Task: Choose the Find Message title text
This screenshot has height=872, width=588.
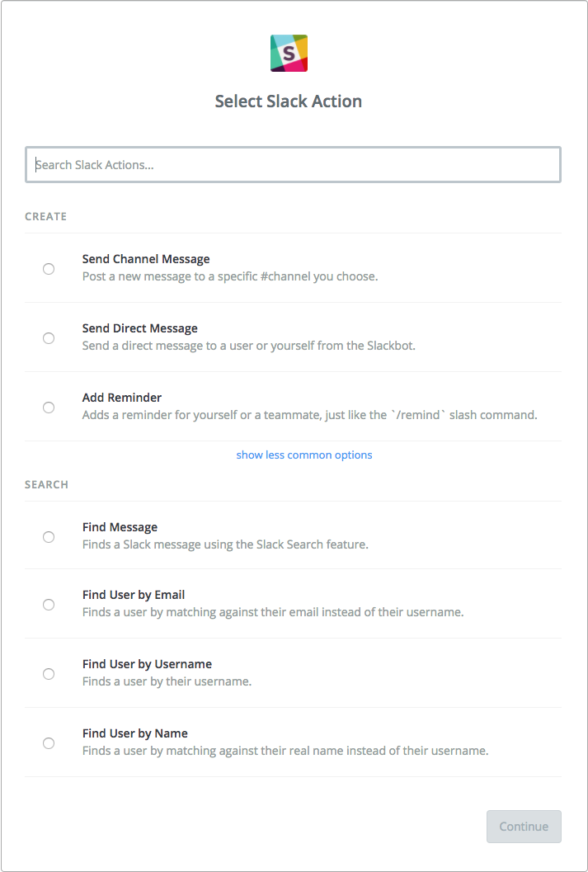Action: click(x=120, y=527)
